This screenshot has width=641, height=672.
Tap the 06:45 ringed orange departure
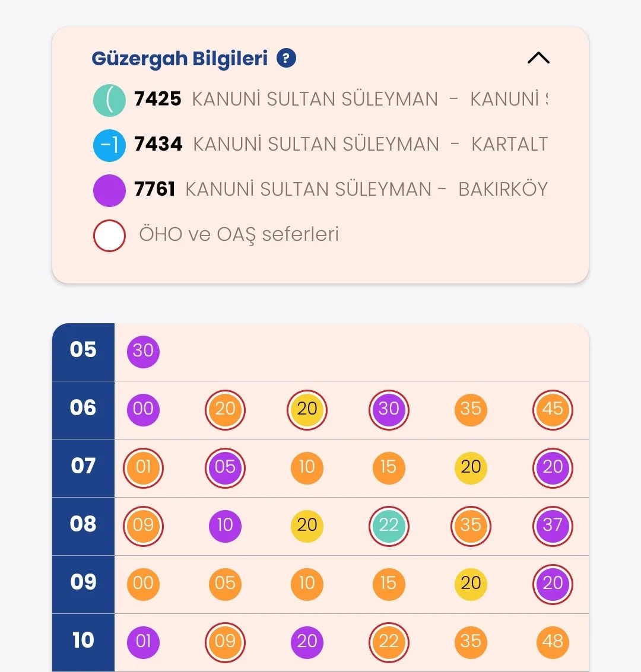click(553, 409)
